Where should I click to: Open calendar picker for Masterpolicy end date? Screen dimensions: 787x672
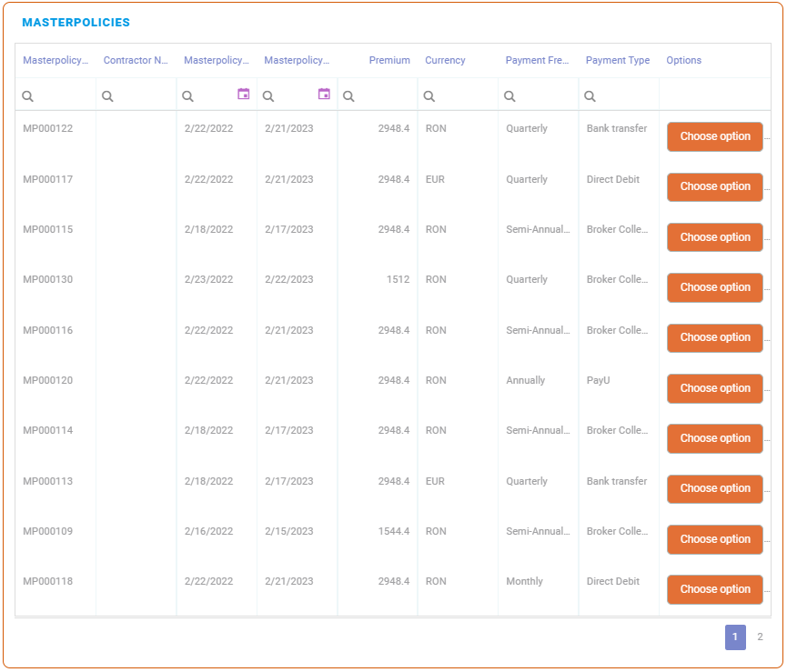[x=324, y=94]
